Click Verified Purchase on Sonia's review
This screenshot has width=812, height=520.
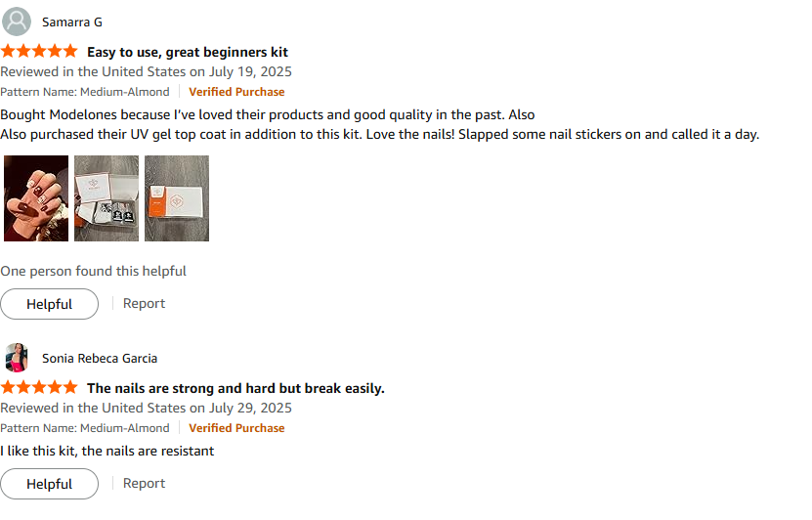click(236, 428)
